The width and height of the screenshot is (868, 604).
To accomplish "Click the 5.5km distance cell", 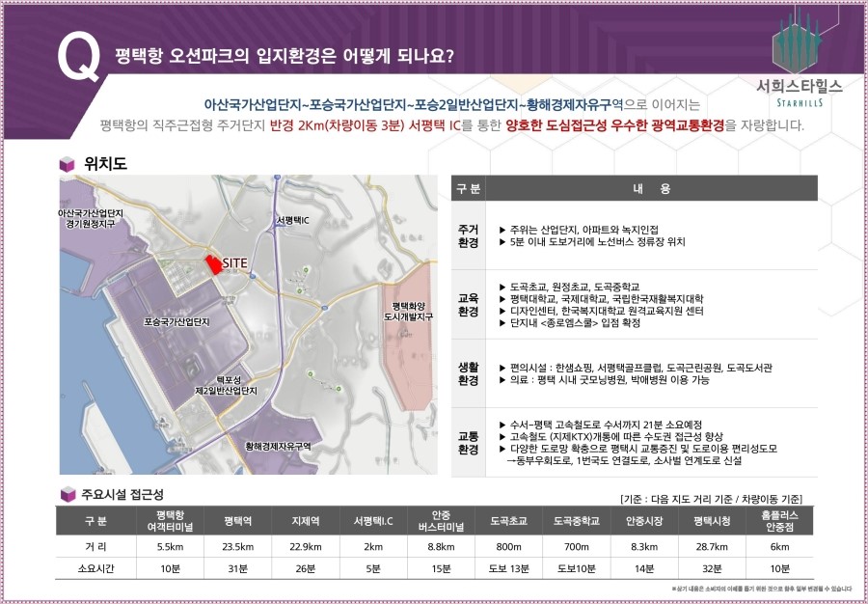I will click(x=170, y=547).
